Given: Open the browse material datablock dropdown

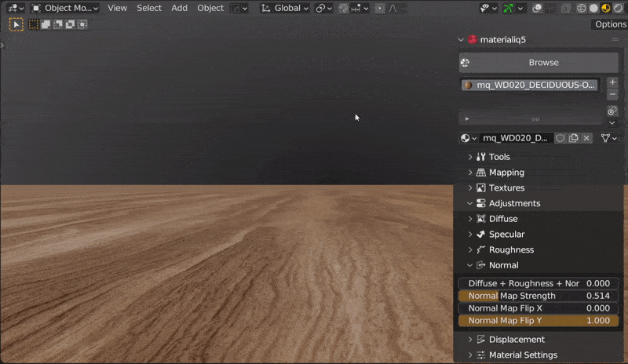Looking at the screenshot, I should tap(468, 138).
